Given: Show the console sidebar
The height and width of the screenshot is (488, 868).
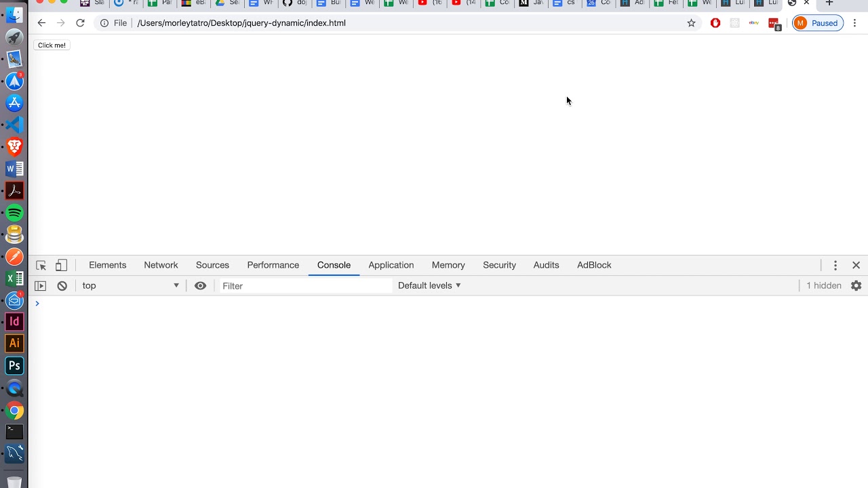Looking at the screenshot, I should (x=41, y=286).
